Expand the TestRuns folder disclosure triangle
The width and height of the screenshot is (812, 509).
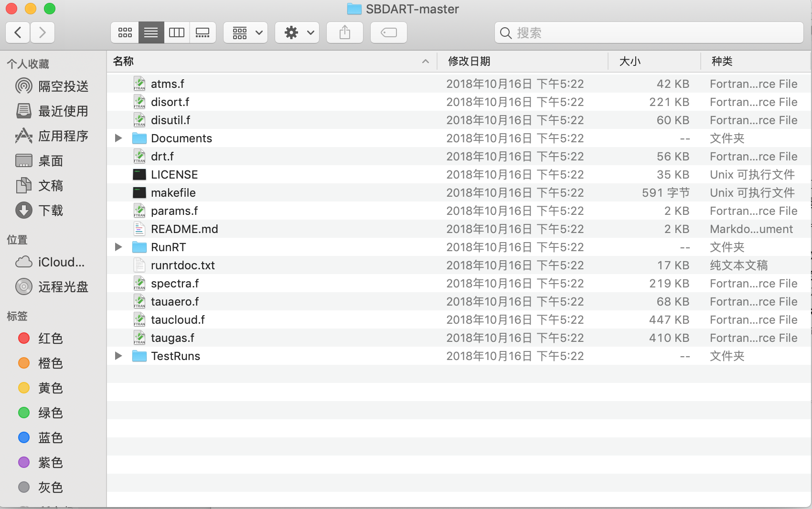coord(118,356)
